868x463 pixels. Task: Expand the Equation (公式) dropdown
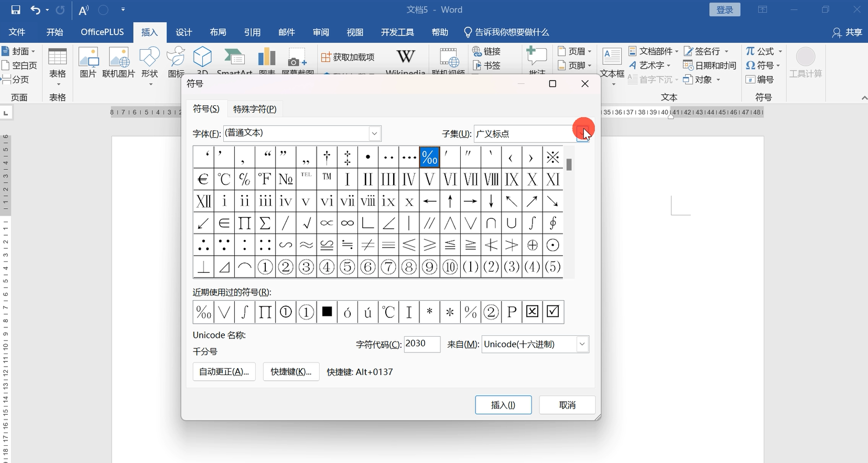[x=780, y=51]
